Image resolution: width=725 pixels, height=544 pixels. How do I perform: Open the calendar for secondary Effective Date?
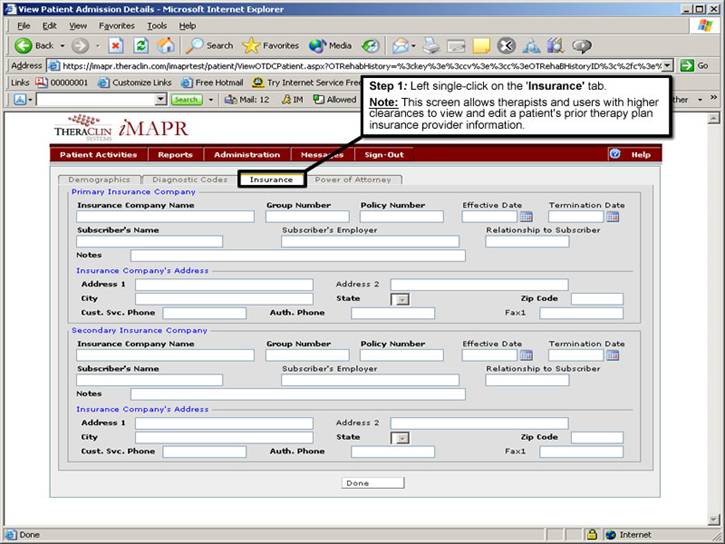pos(526,354)
